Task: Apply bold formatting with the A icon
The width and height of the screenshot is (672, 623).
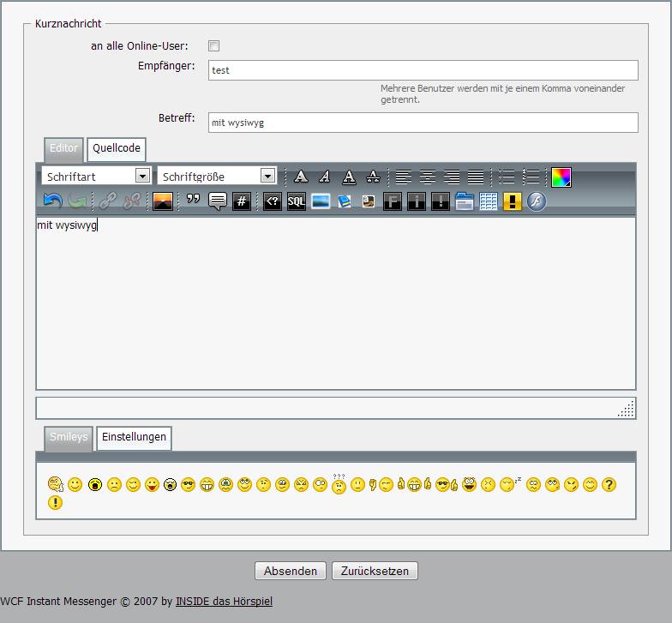Action: click(301, 177)
